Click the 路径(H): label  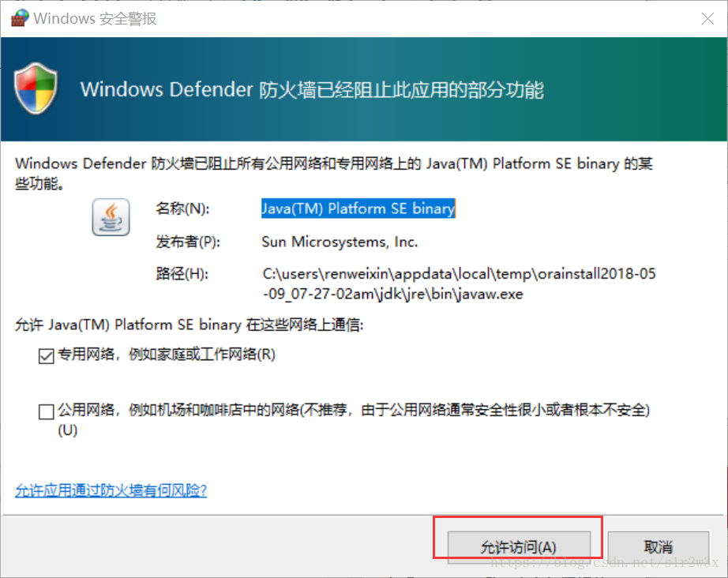point(182,274)
